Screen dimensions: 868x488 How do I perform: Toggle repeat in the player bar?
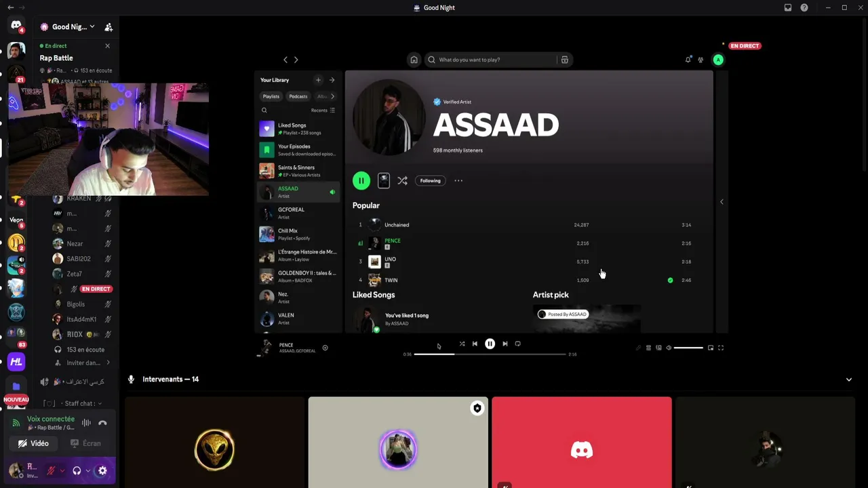coord(517,344)
